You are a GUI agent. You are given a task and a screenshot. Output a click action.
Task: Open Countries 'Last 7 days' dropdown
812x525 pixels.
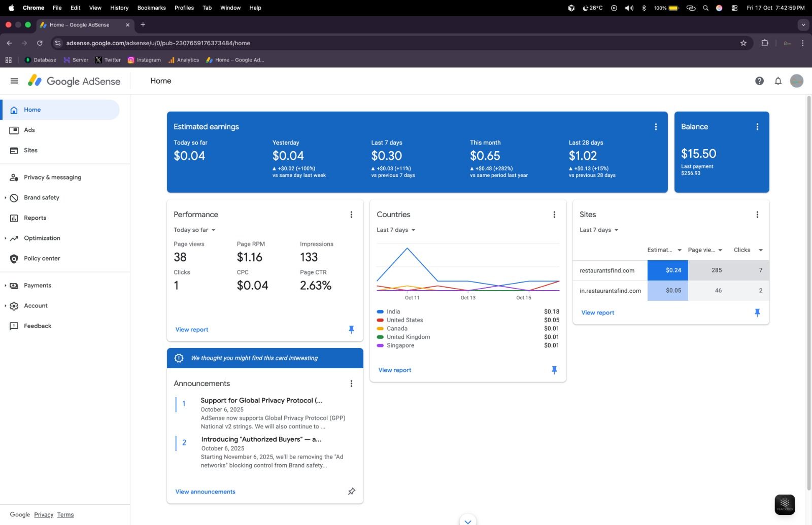[x=396, y=230]
